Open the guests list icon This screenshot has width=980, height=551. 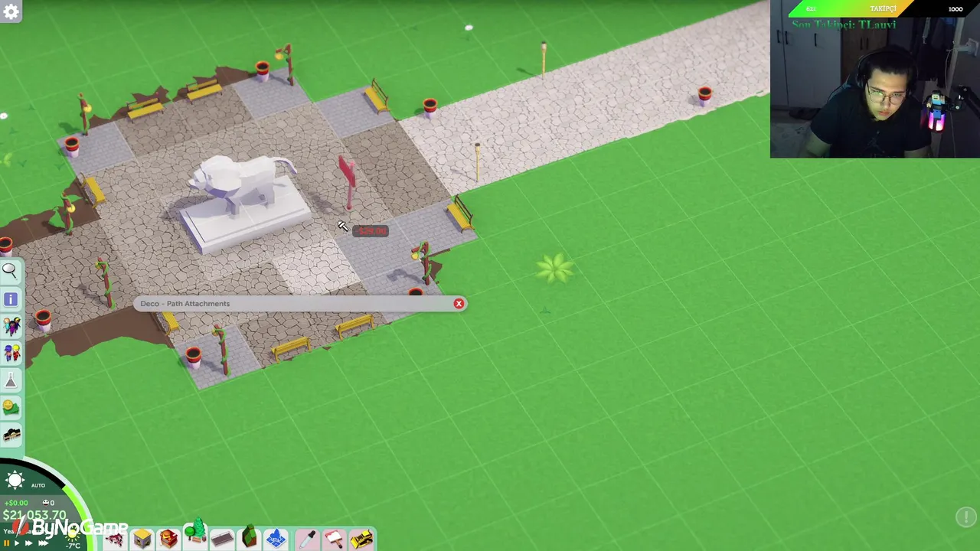(11, 327)
